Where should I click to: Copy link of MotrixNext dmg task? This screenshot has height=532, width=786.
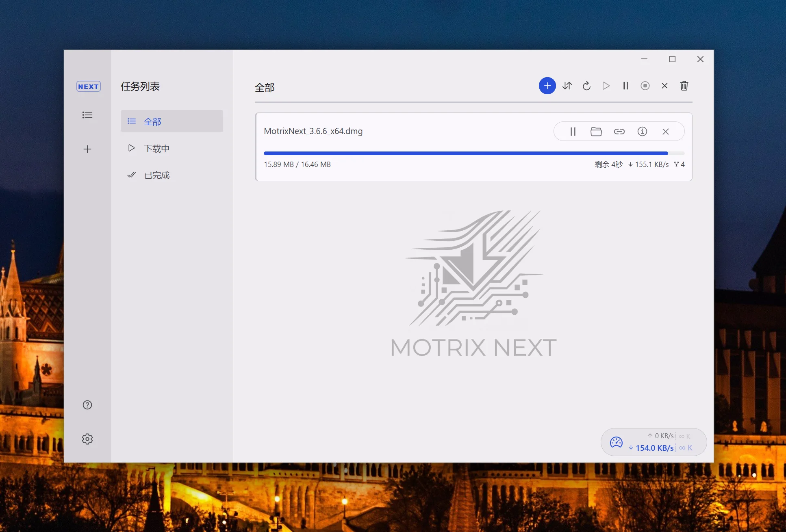tap(619, 132)
